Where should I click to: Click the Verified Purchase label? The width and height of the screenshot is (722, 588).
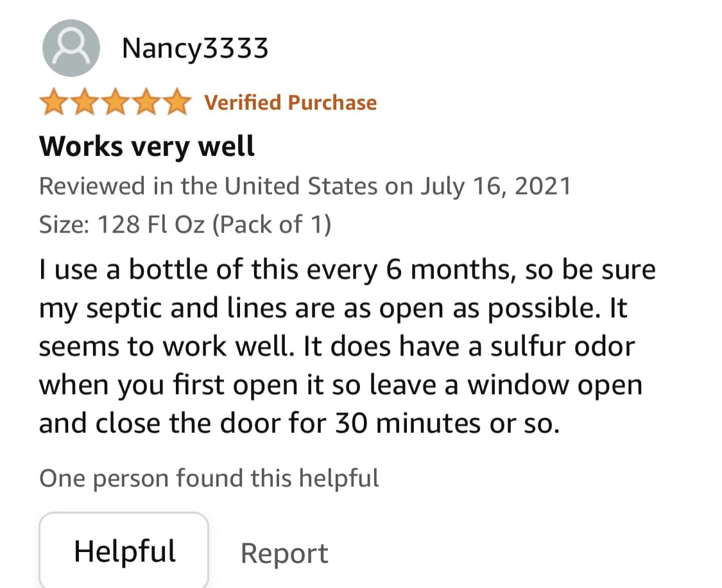pos(290,103)
